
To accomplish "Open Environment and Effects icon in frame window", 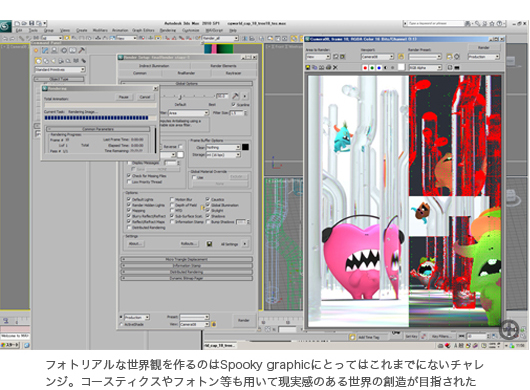I will [457, 56].
